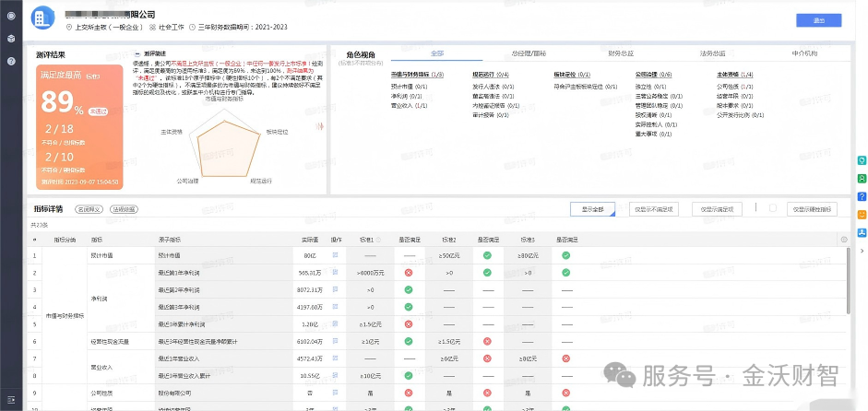Open the blue question mark floating icon
This screenshot has height=411, width=868.
[862, 196]
